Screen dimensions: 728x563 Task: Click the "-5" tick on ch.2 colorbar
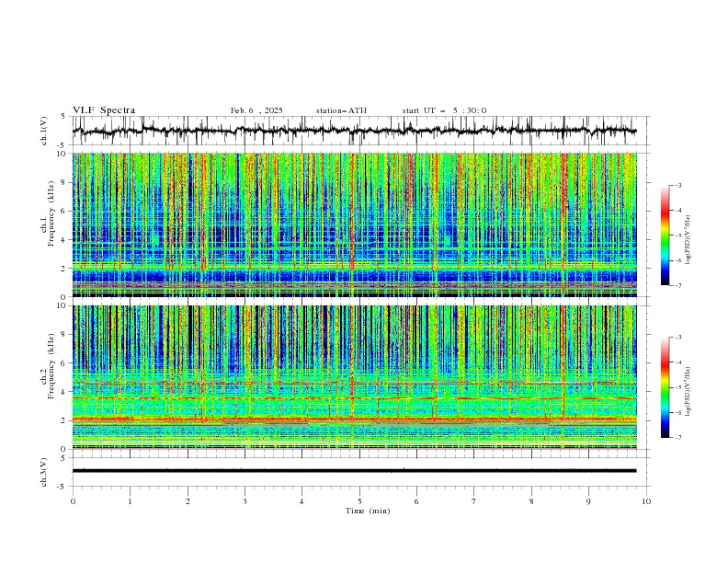[677, 387]
